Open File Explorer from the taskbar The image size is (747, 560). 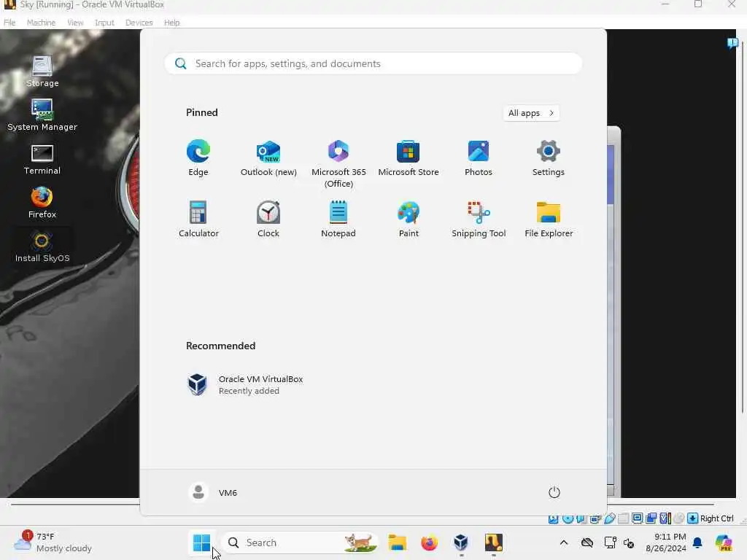pos(398,542)
